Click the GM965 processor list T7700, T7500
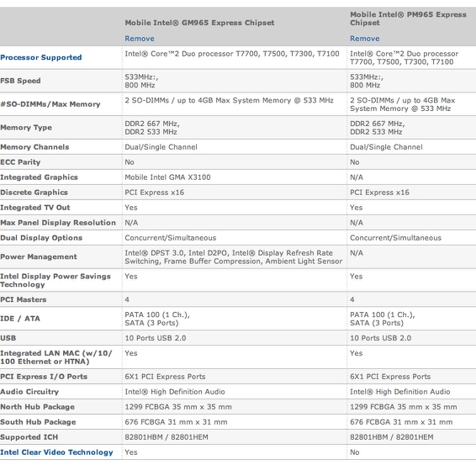Image resolution: width=476 pixels, height=465 pixels. tap(232, 54)
